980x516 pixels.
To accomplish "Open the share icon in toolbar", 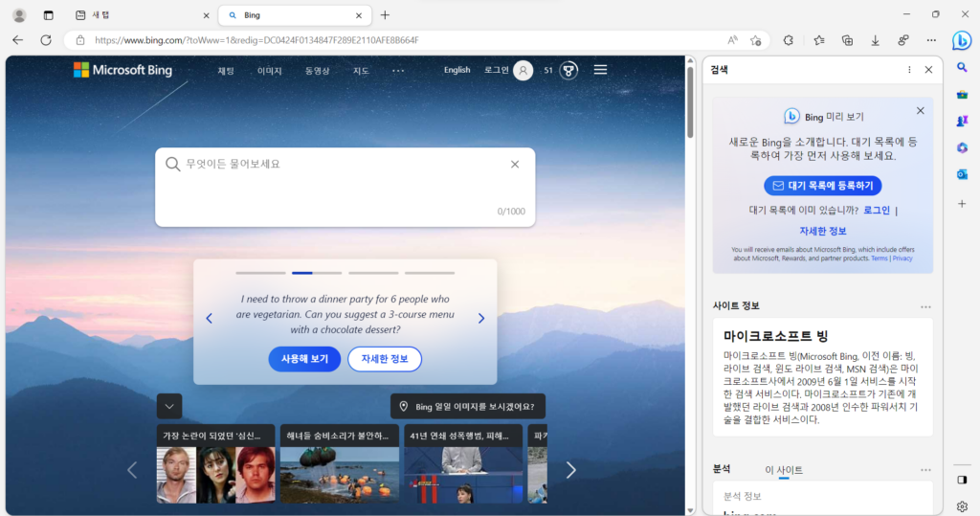I will pyautogui.click(x=903, y=40).
